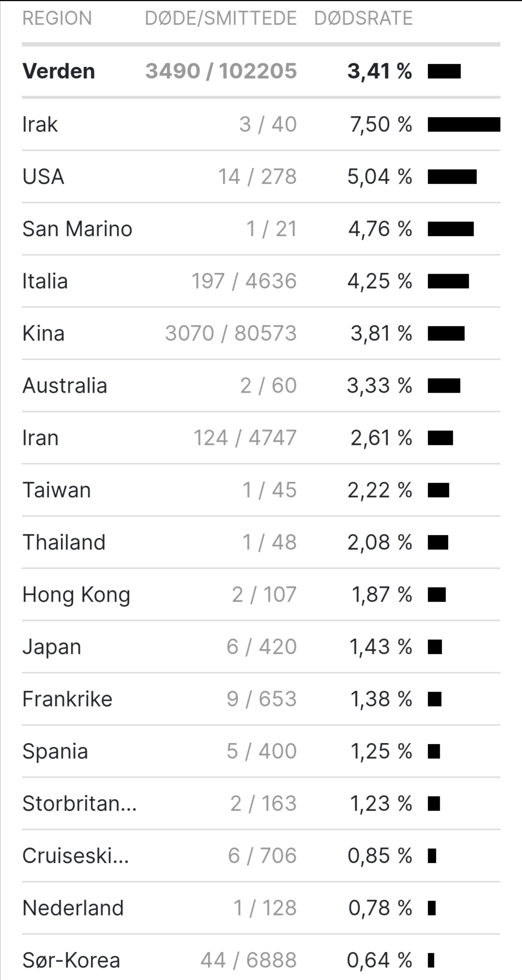The height and width of the screenshot is (980, 522).
Task: Click Frankrike's 9 / 653 figures
Action: click(261, 699)
